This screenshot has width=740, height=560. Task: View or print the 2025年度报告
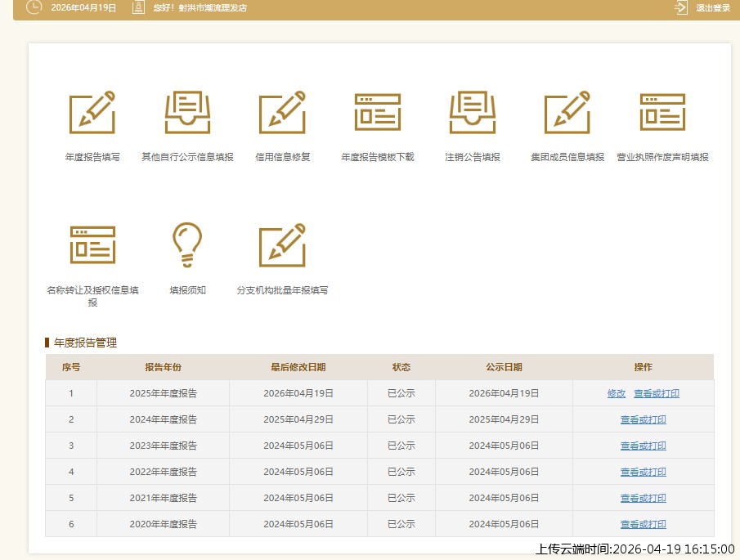(x=657, y=393)
